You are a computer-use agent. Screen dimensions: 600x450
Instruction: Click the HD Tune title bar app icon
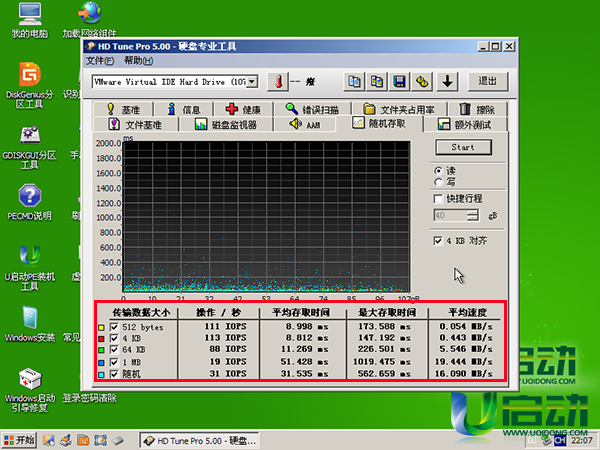pyautogui.click(x=90, y=46)
